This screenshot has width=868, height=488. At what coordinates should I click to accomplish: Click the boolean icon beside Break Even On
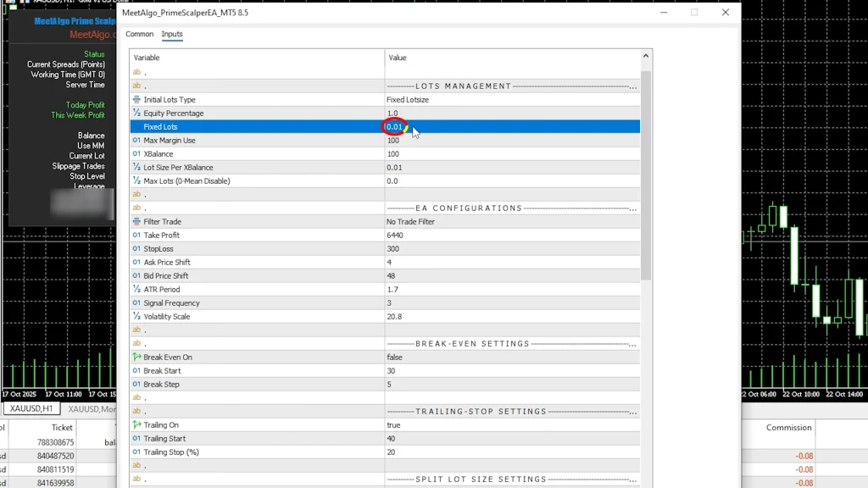pos(136,358)
